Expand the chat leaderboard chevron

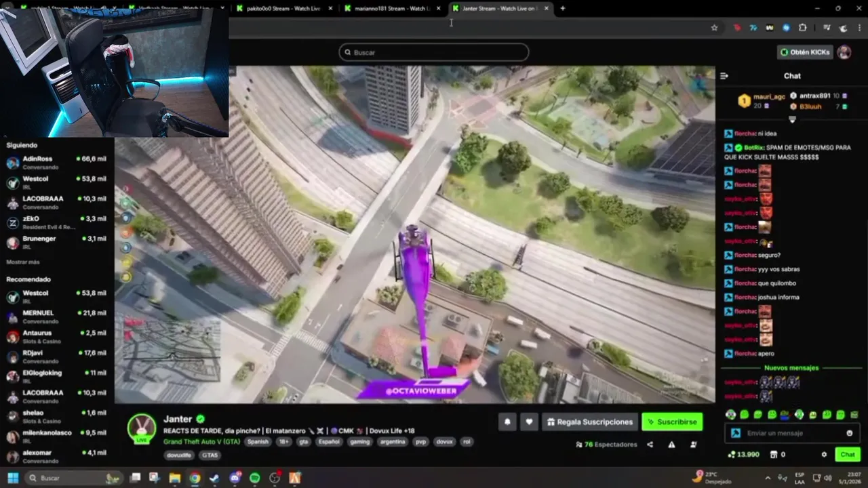pos(792,119)
